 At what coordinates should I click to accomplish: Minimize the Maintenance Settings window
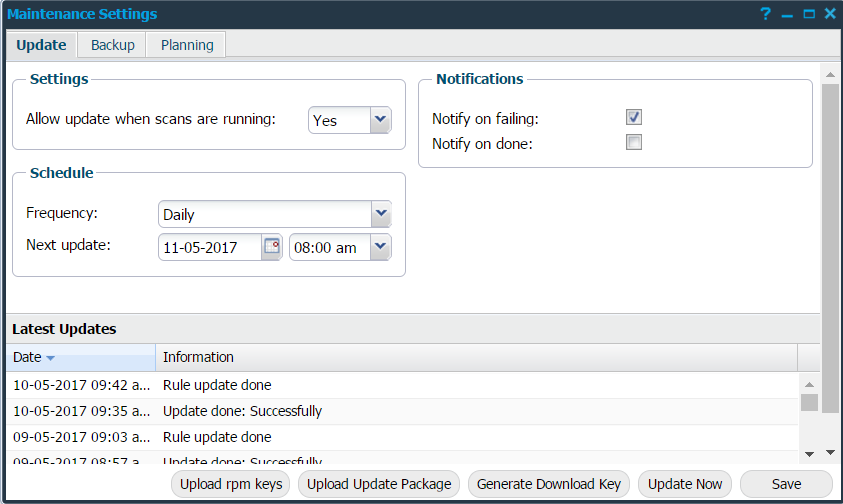click(x=788, y=14)
